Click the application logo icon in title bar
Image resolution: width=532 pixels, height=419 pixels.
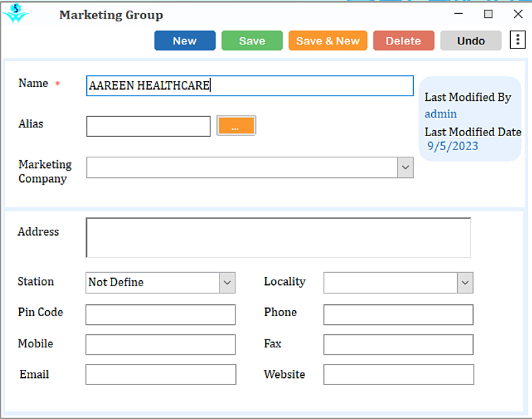coord(16,14)
